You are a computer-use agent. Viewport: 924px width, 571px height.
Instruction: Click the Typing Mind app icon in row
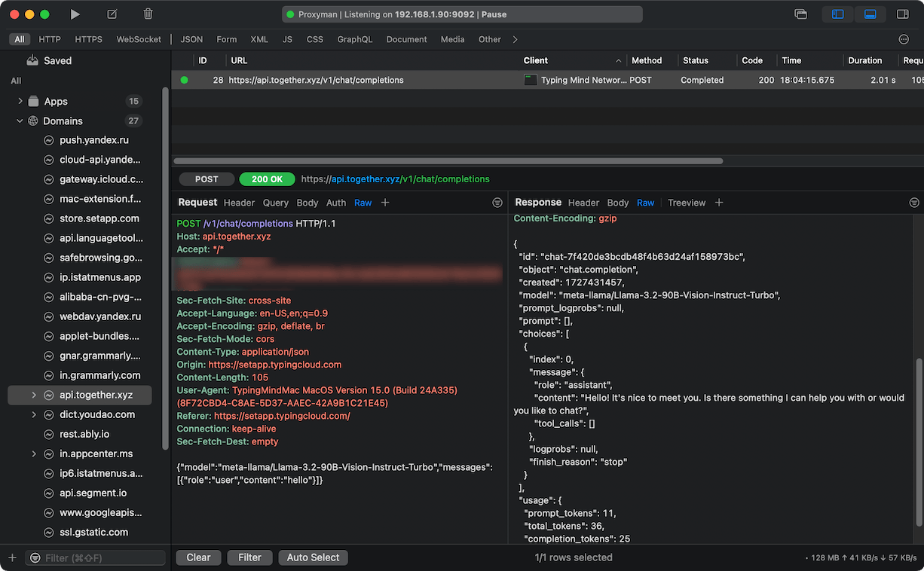pos(531,80)
